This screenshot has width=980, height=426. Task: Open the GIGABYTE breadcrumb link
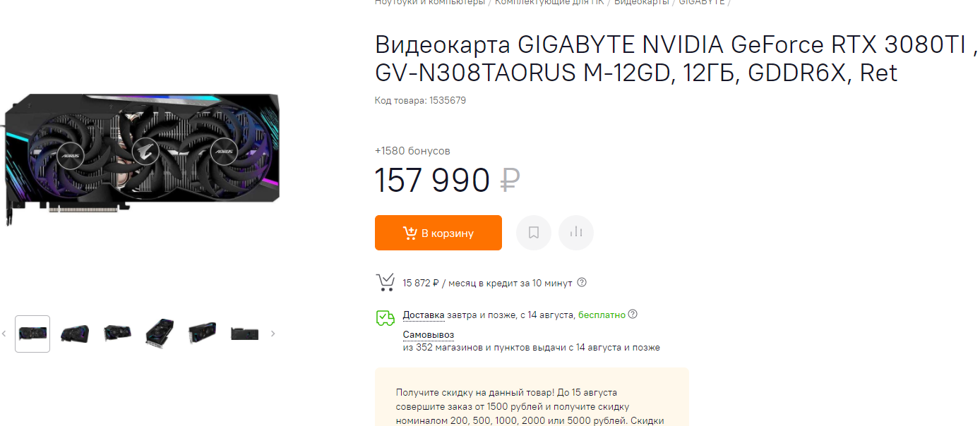pos(702,2)
